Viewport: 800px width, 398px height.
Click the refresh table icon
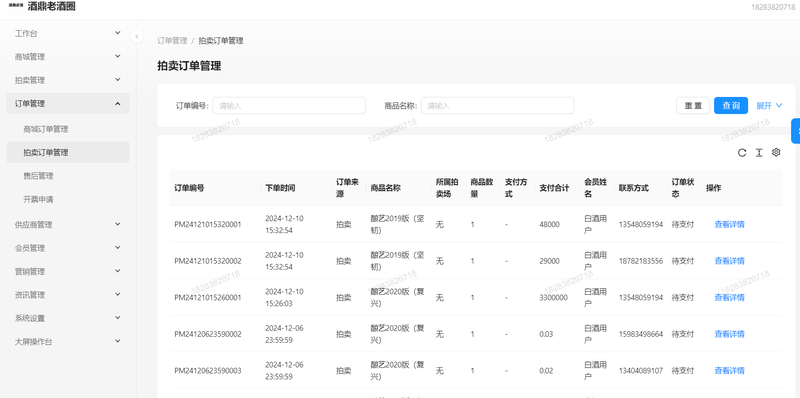pos(742,153)
